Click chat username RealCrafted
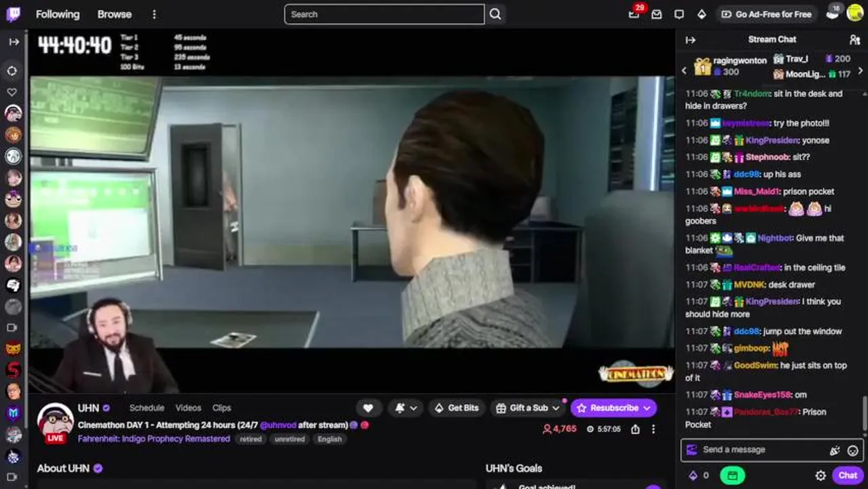The height and width of the screenshot is (489, 868). pos(757,268)
